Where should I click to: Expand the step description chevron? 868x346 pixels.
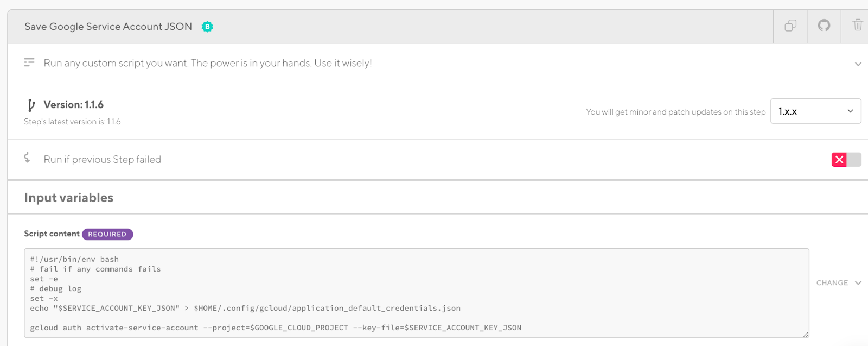click(x=858, y=64)
